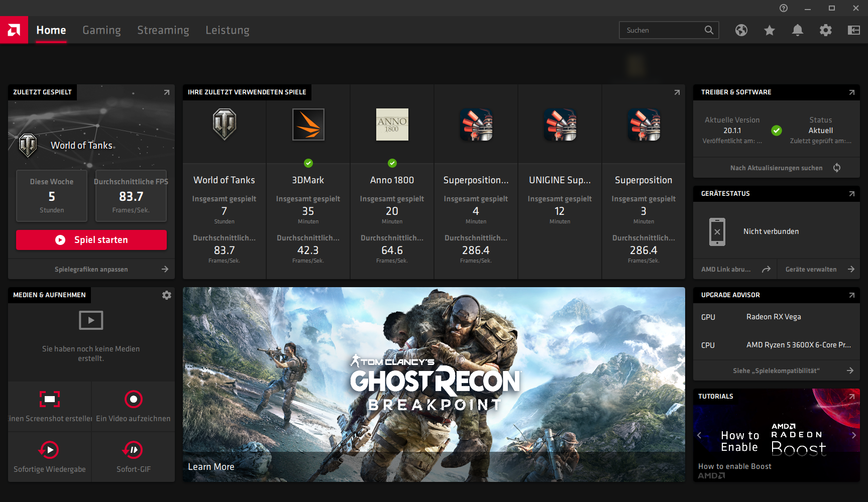
Task: Click Aktuelle Version 20.1.1 text
Action: coord(732,125)
